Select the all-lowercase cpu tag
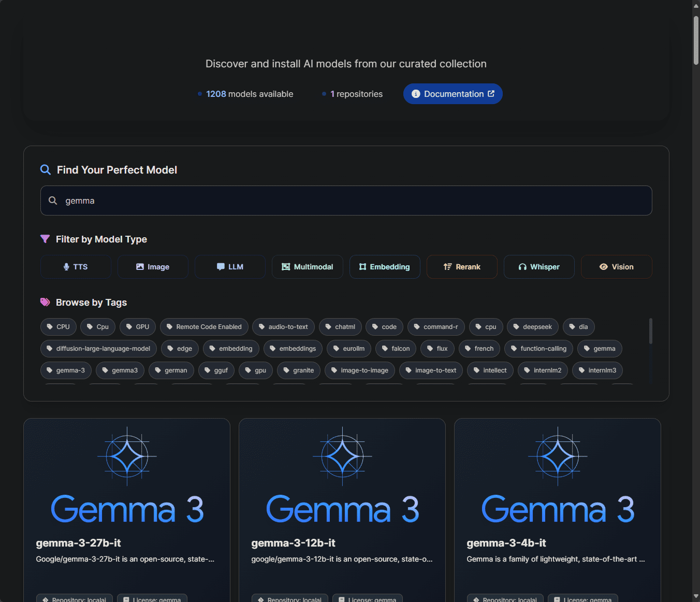Viewport: 700px width, 602px height. 486,327
